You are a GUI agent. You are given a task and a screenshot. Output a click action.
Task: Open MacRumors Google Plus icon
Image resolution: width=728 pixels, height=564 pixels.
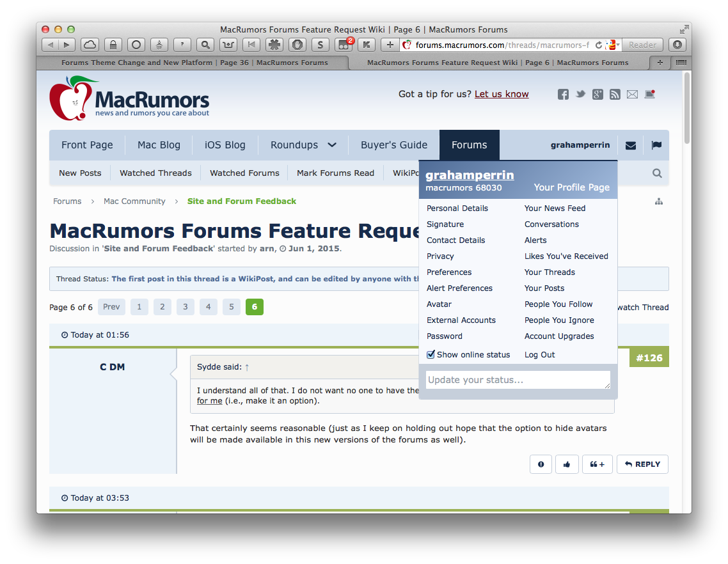click(x=597, y=95)
